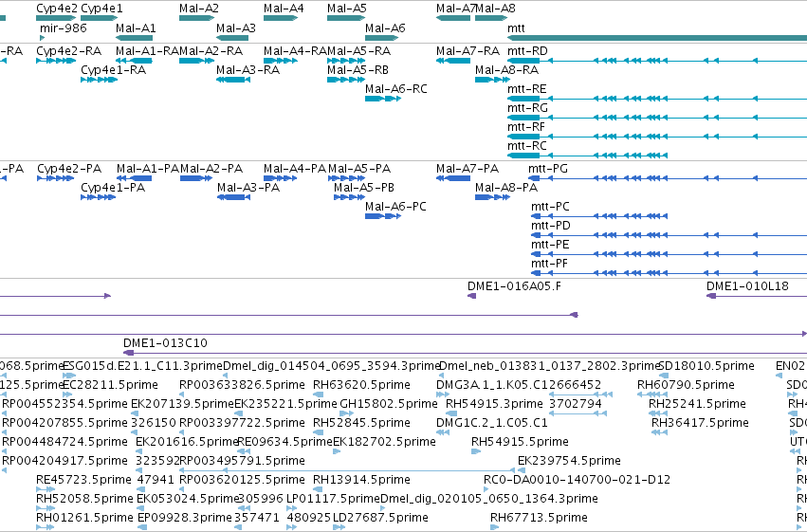Select the RE45723.5prime EST label
Image resolution: width=807 pixels, height=532 pixels.
[83, 480]
